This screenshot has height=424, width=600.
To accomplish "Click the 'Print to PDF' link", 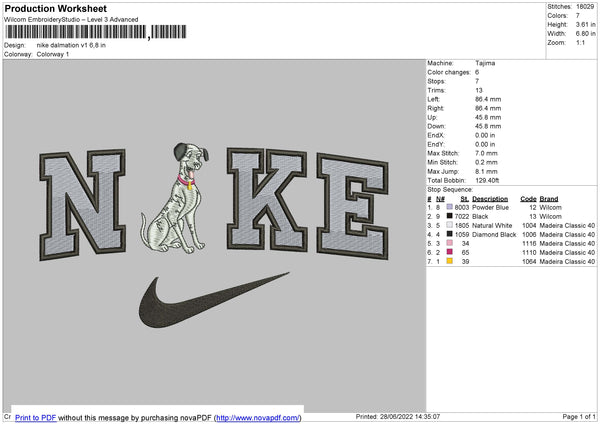I will point(36,417).
